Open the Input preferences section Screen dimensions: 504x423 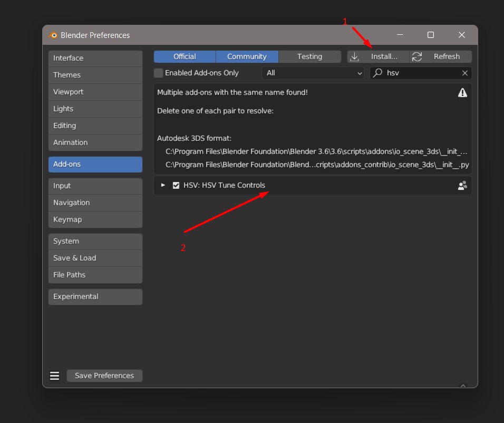95,186
